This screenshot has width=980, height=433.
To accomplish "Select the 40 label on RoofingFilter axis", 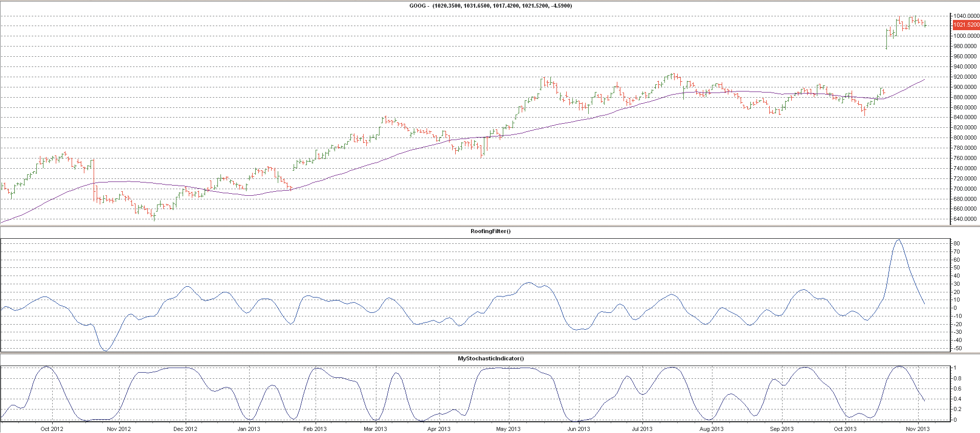I will [956, 276].
